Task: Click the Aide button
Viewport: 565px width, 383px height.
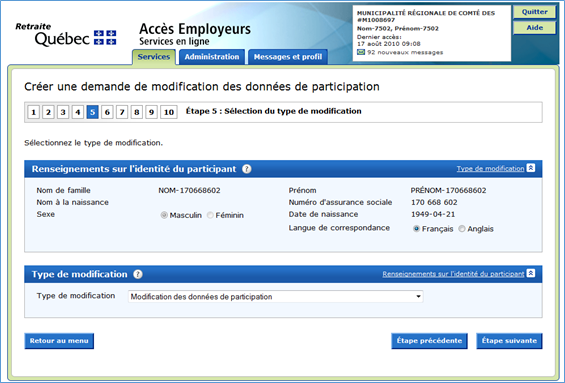Action: point(534,28)
